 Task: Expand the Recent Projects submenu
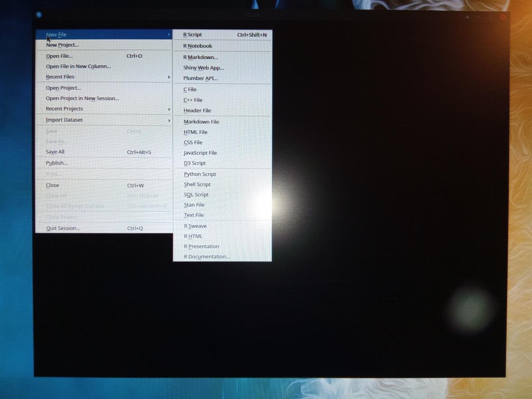tap(64, 109)
